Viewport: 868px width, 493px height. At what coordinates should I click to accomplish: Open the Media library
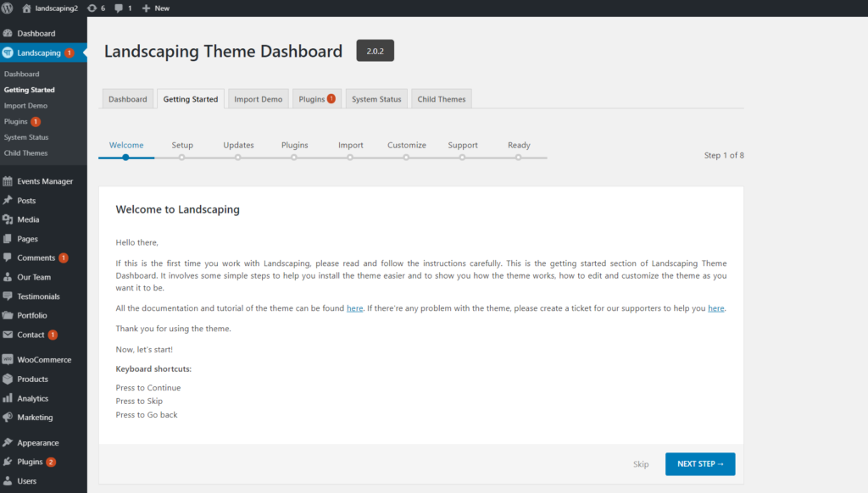28,219
